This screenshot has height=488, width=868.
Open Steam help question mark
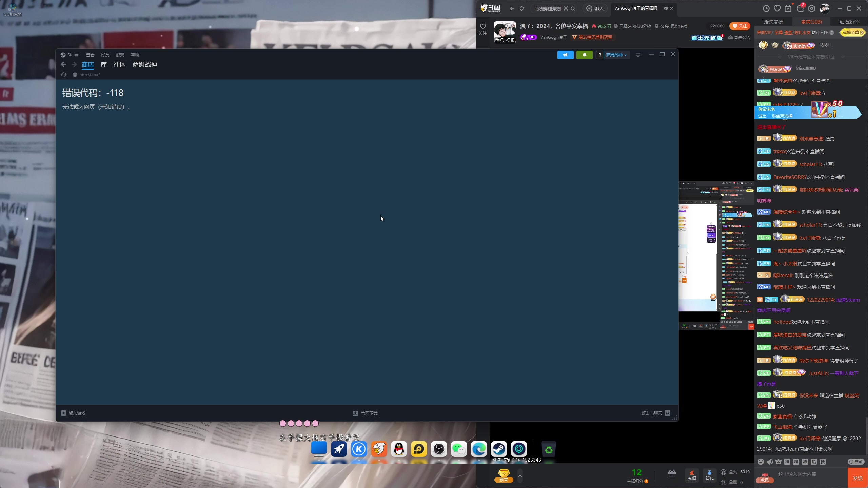[x=600, y=55]
